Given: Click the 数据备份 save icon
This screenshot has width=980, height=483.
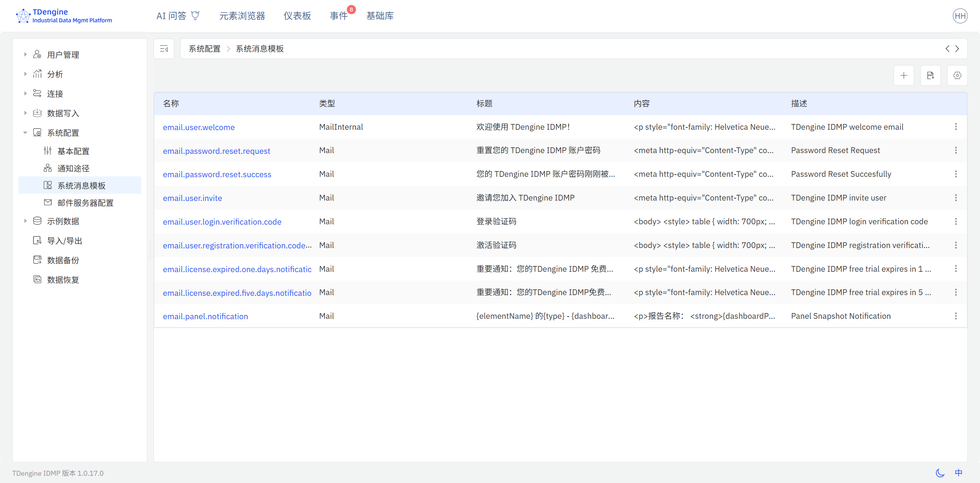Looking at the screenshot, I should pyautogui.click(x=37, y=260).
